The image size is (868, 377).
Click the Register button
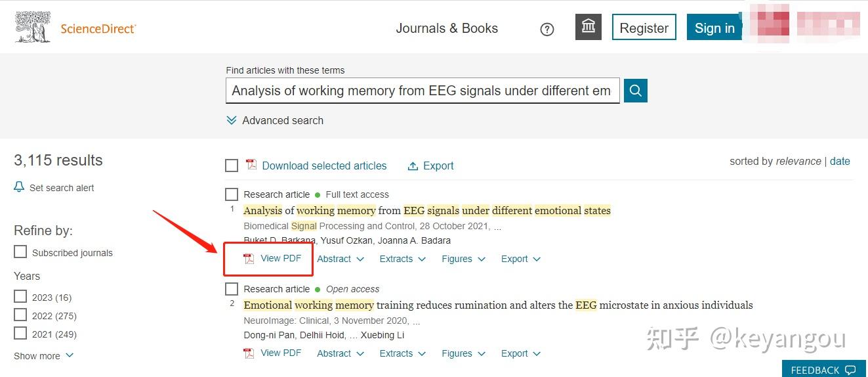644,28
